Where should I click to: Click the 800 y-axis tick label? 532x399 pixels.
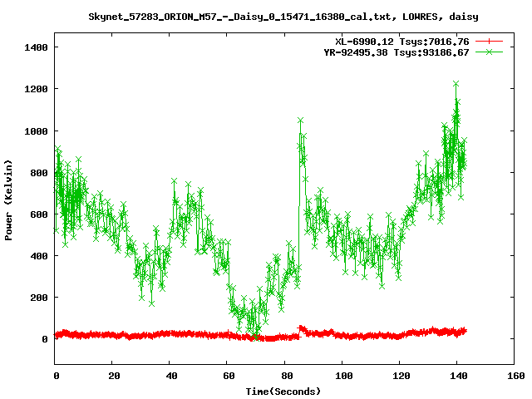pyautogui.click(x=39, y=173)
